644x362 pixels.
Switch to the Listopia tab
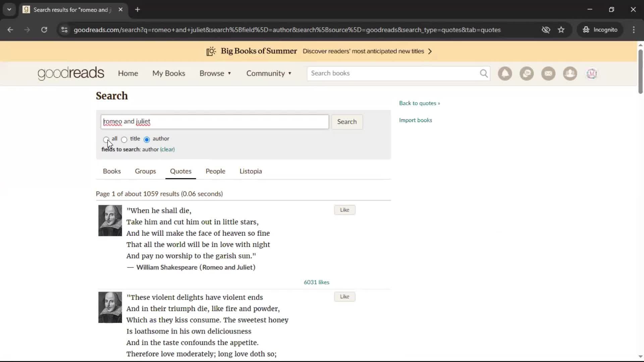click(251, 171)
